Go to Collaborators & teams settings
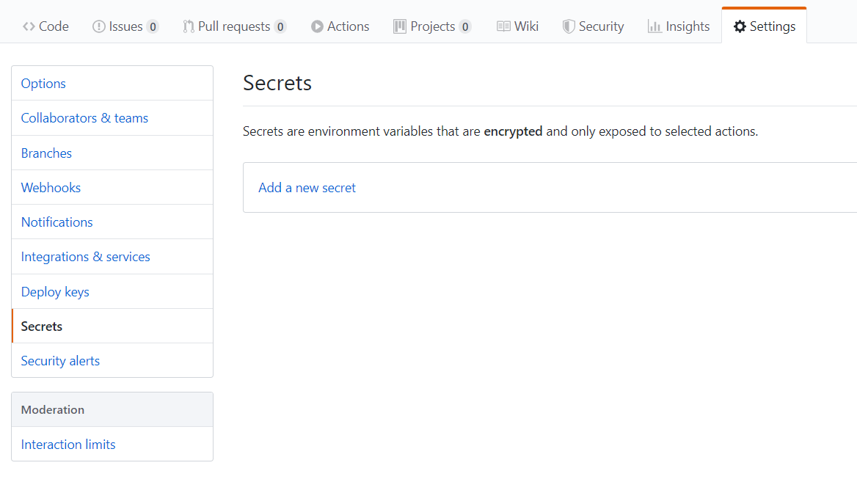857x504 pixels. click(84, 117)
